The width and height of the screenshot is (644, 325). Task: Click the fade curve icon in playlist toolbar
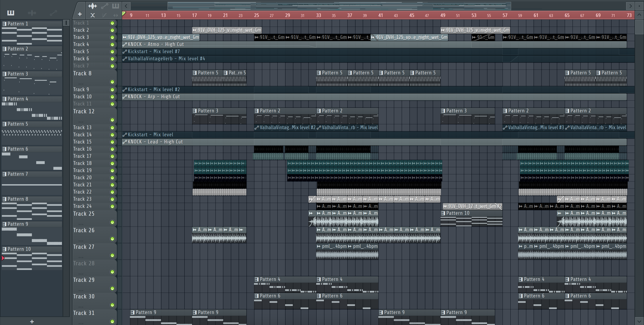104,15
